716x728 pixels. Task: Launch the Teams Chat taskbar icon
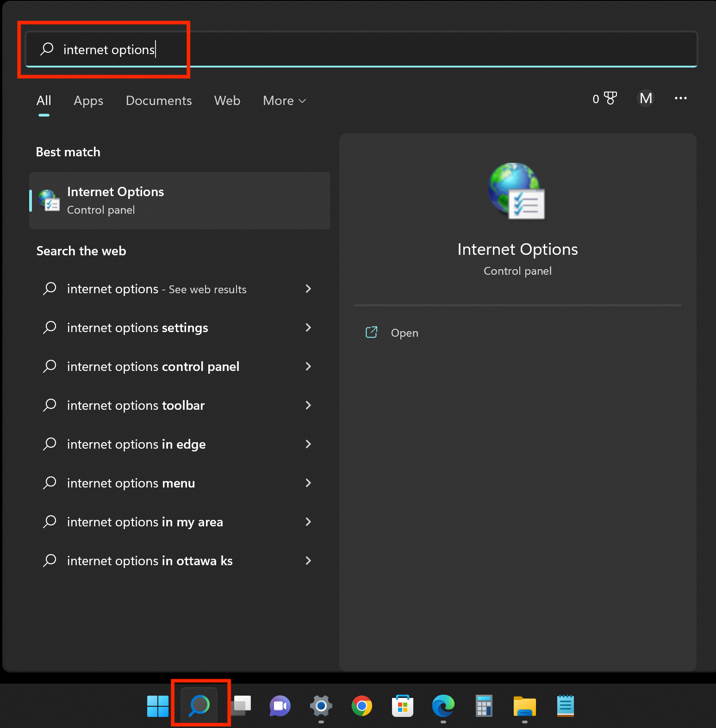280,706
